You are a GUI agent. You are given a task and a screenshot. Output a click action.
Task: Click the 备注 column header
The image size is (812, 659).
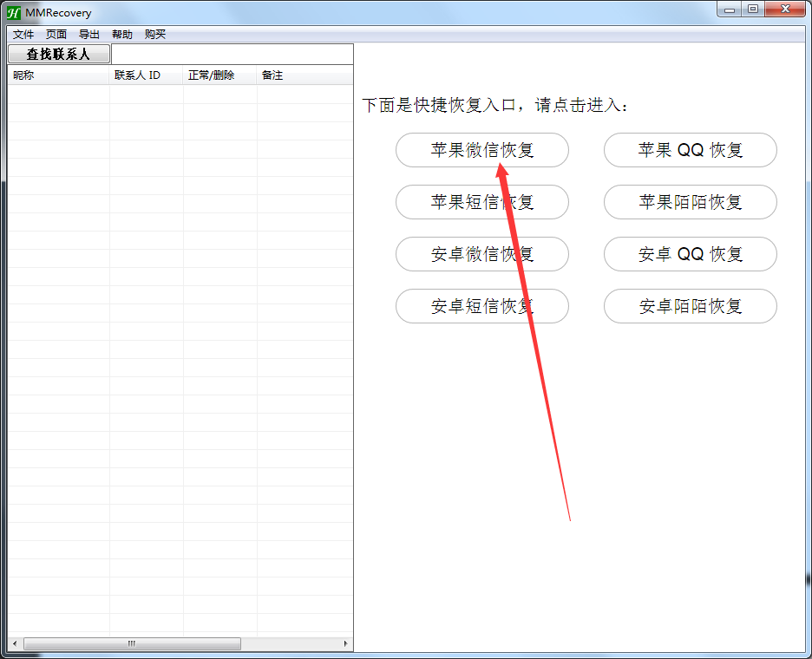pyautogui.click(x=272, y=75)
